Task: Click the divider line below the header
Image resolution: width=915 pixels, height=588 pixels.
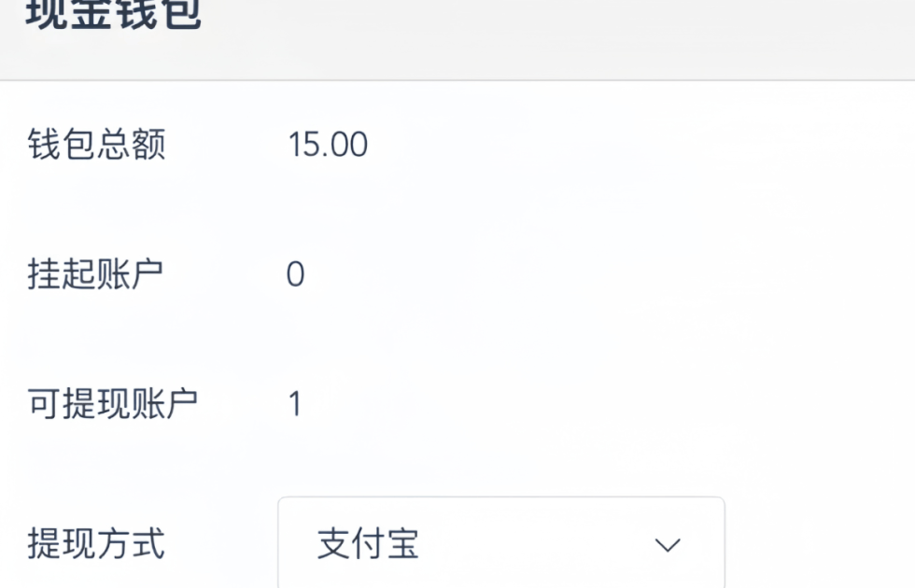Action: point(457,80)
